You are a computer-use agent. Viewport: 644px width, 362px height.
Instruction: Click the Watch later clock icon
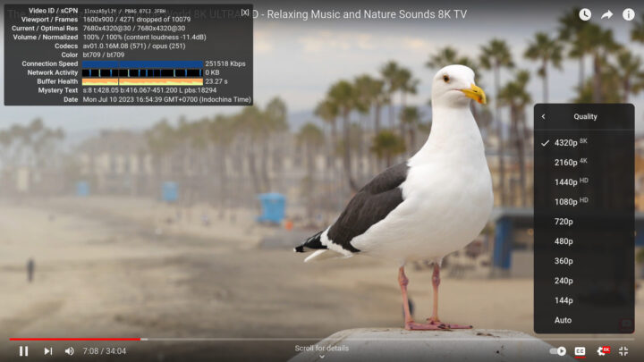(585, 15)
